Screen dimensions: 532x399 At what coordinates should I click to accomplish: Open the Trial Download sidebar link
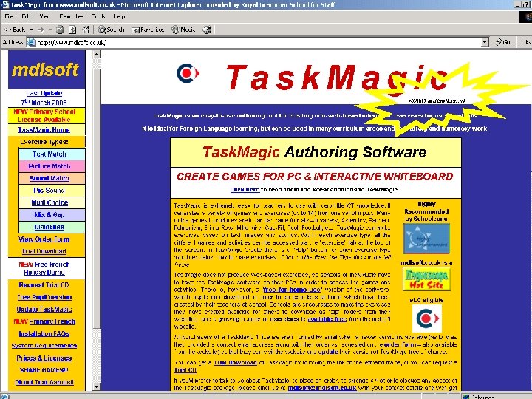[x=44, y=251]
